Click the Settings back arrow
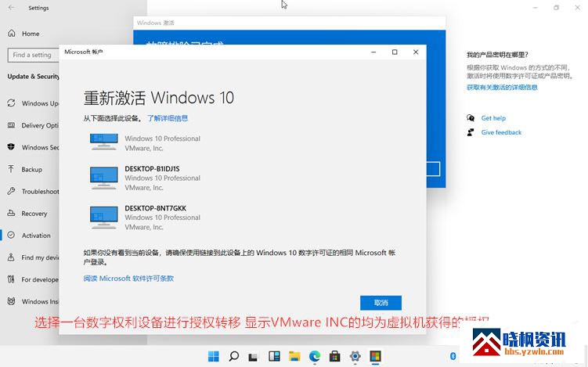The image size is (588, 367). (x=11, y=8)
